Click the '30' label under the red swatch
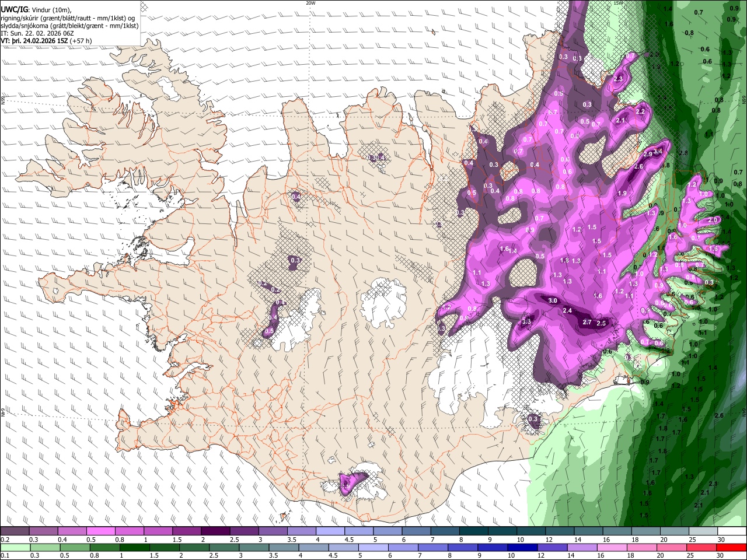The width and height of the screenshot is (747, 560). coord(721,556)
